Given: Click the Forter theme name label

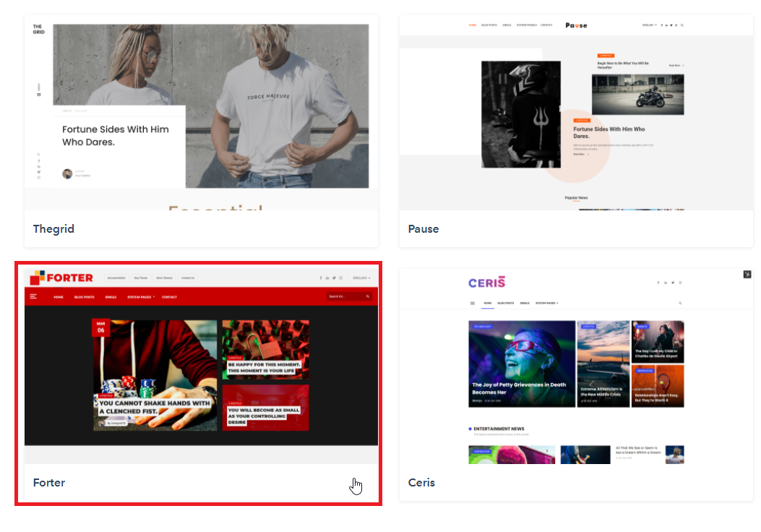Looking at the screenshot, I should coord(49,482).
